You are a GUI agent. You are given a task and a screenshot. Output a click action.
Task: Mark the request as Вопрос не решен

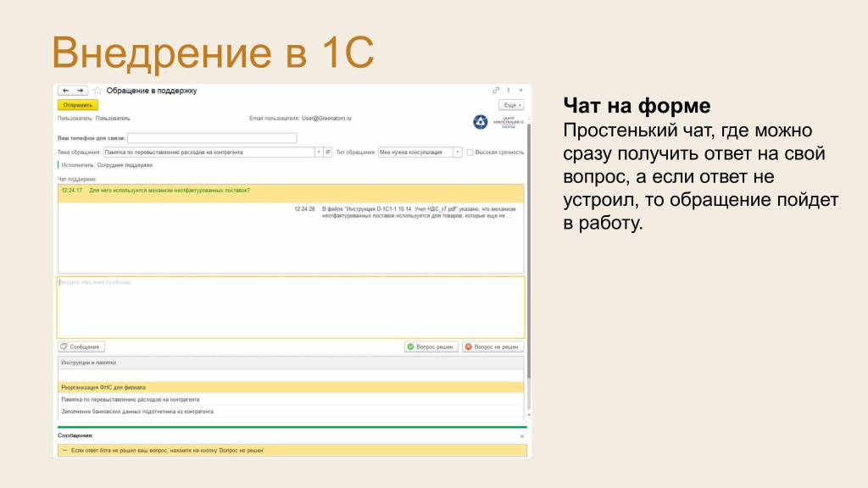[493, 347]
